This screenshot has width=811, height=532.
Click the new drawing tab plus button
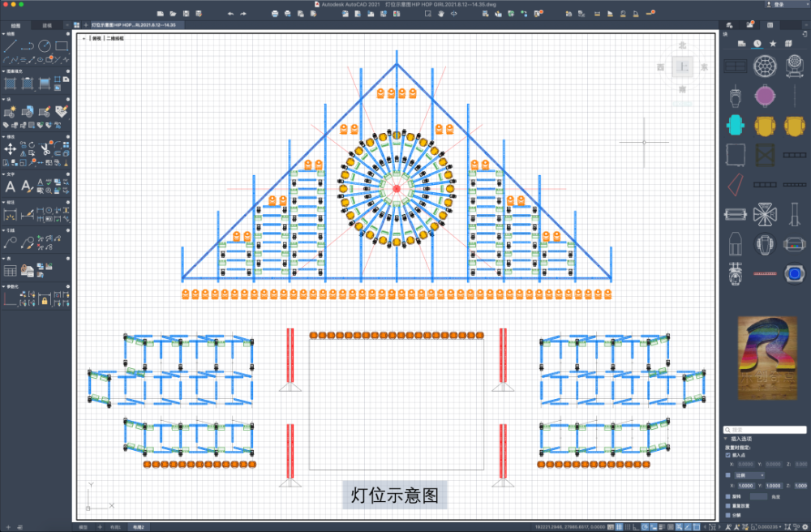[85, 25]
